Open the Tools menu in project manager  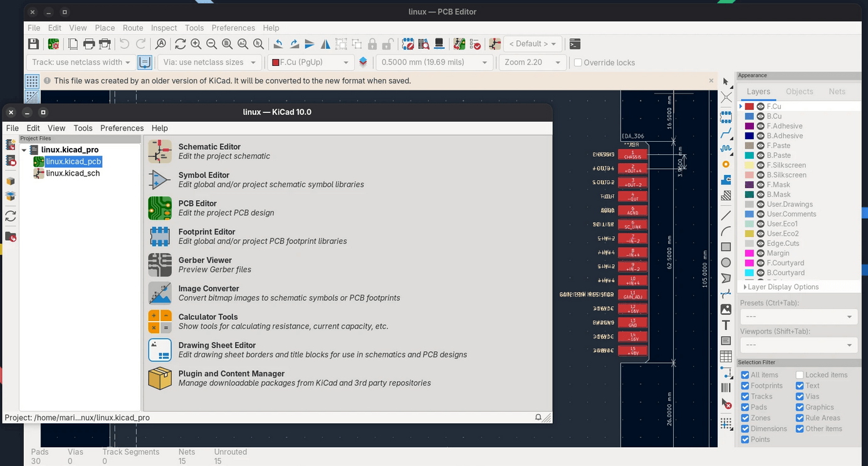coord(83,128)
